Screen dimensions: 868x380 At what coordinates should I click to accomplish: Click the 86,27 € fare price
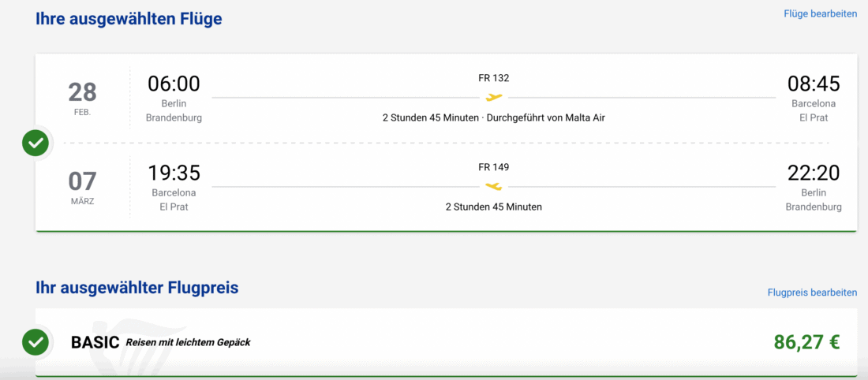806,342
